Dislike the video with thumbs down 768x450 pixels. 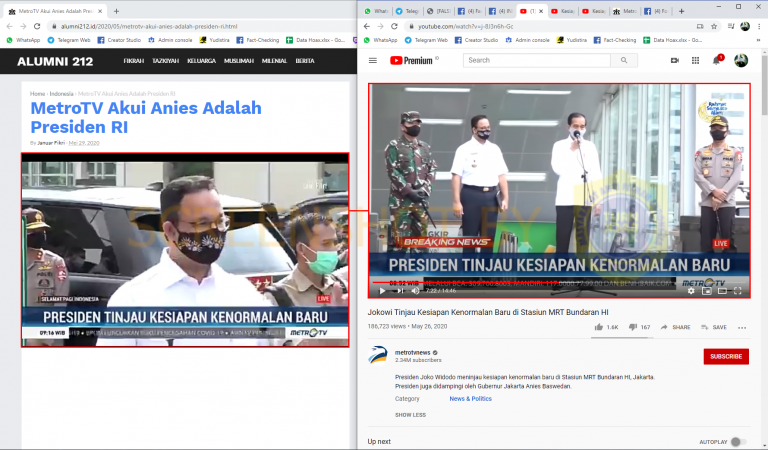pyautogui.click(x=640, y=327)
